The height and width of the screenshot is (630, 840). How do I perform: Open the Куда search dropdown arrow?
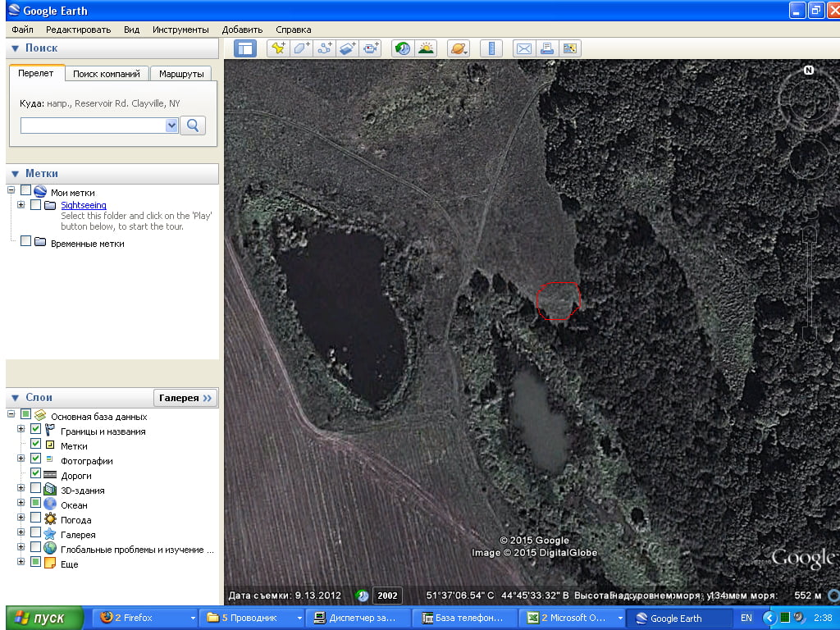171,126
